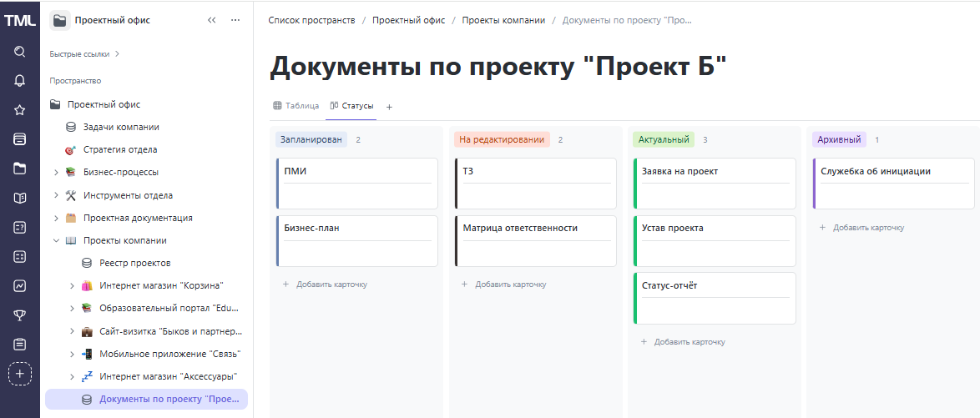Image resolution: width=980 pixels, height=418 pixels.
Task: Expand Проектная документация tree node
Action: 56,218
